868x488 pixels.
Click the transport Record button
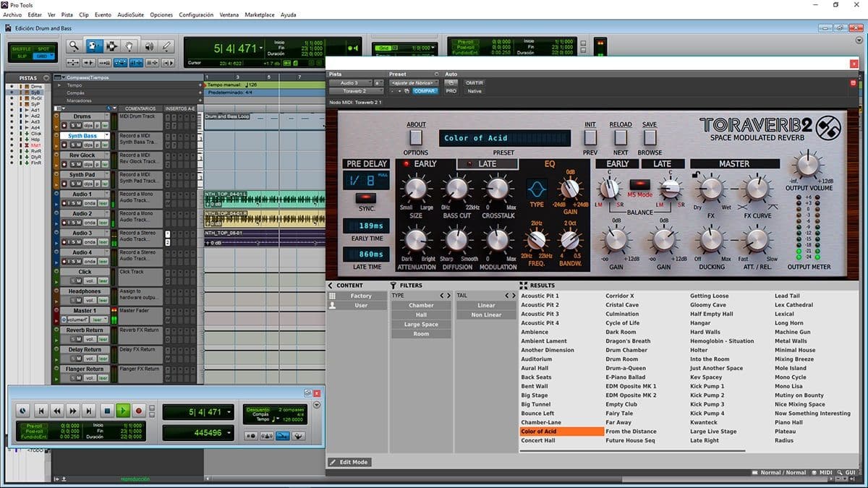pyautogui.click(x=140, y=411)
